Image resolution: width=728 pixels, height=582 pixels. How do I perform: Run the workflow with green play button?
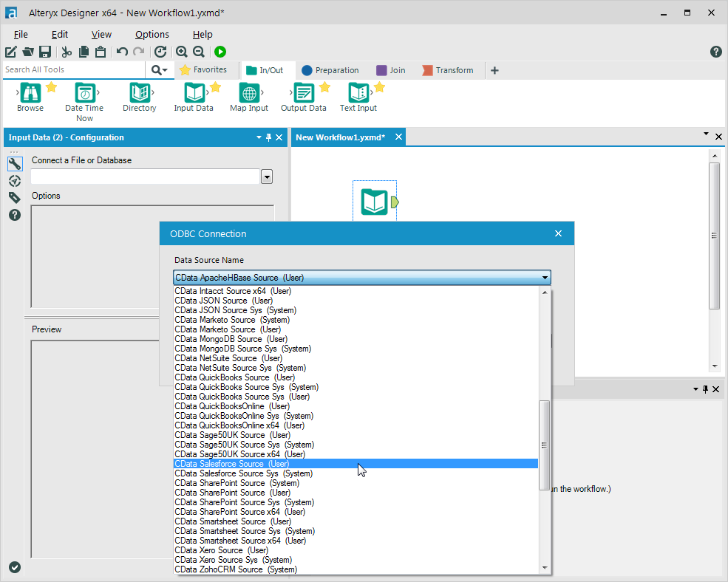click(x=220, y=52)
